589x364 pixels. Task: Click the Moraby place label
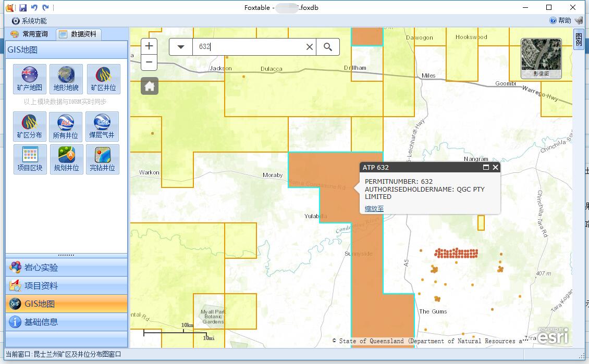pyautogui.click(x=273, y=175)
